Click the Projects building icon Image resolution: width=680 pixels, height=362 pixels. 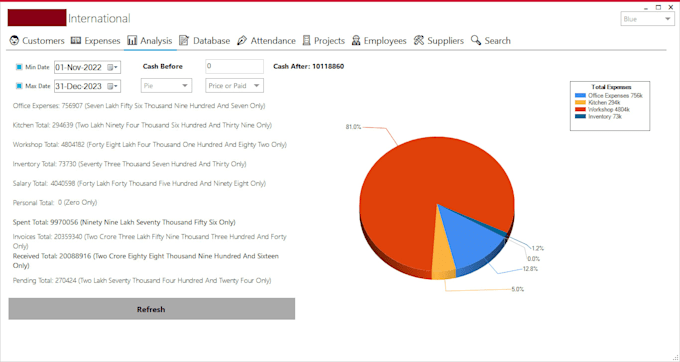coord(307,41)
